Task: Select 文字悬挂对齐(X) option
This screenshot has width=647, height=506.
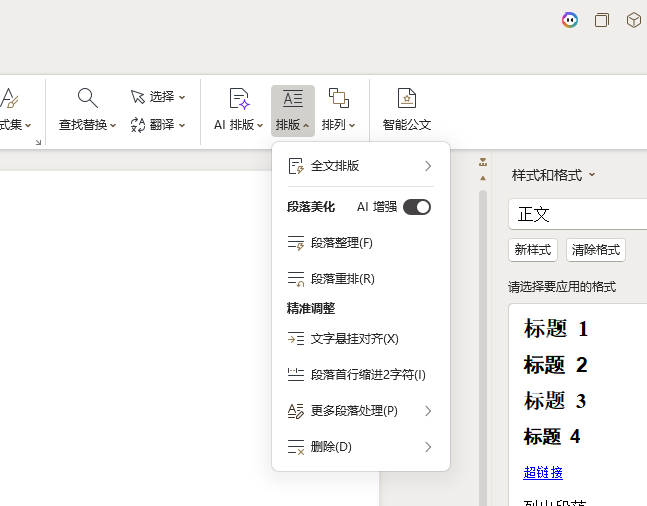Action: [360, 339]
